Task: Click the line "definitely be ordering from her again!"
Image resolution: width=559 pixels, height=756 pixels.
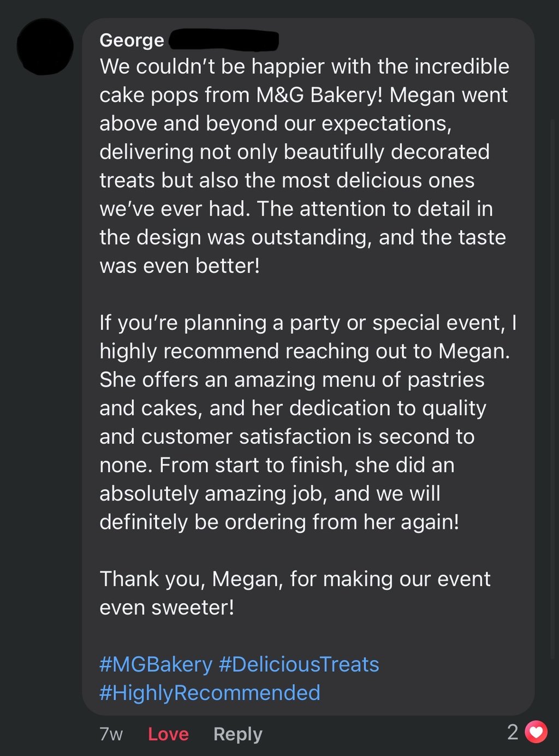Action: [279, 522]
